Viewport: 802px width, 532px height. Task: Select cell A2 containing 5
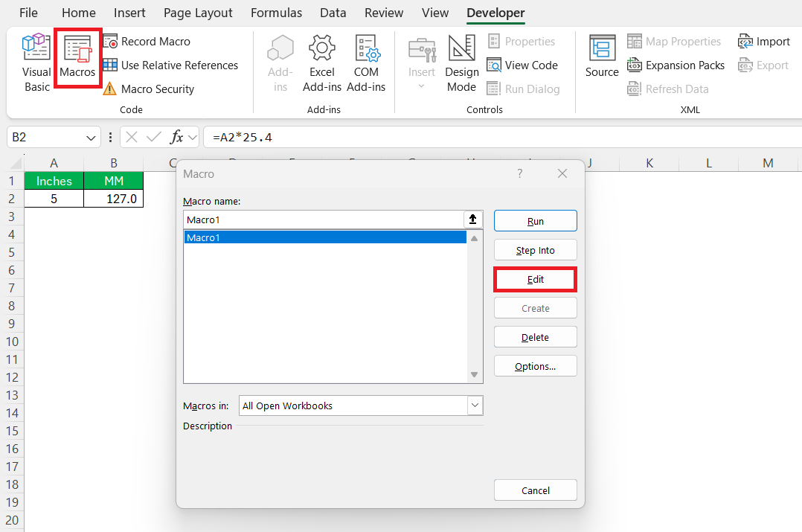coord(54,199)
